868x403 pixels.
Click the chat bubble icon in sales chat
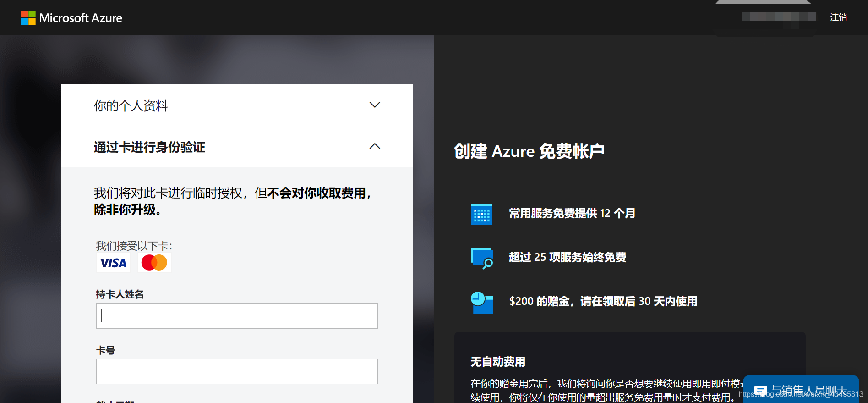pyautogui.click(x=760, y=391)
